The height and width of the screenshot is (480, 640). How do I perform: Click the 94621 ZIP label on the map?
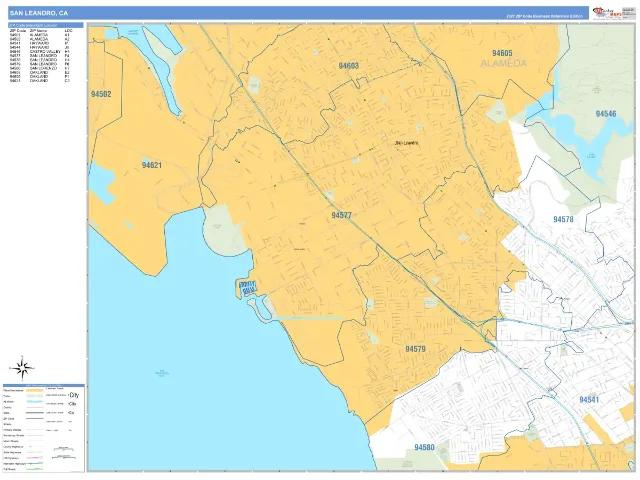coord(151,165)
